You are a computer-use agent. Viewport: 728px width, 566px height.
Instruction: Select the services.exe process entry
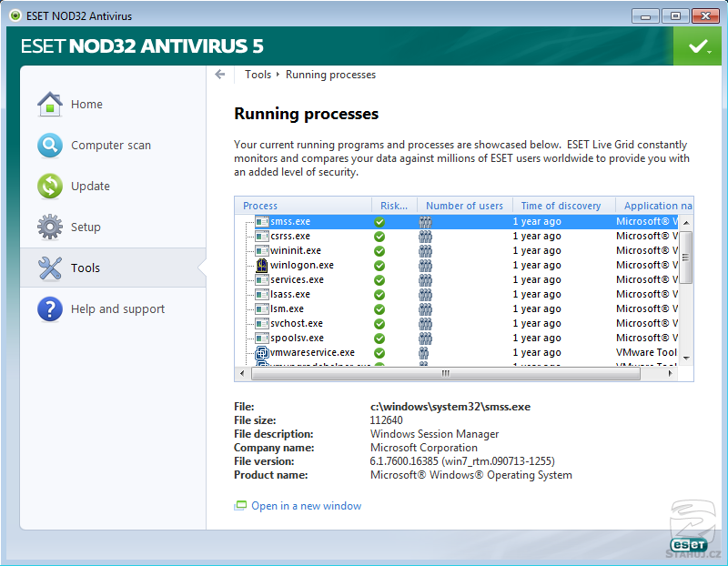297,280
